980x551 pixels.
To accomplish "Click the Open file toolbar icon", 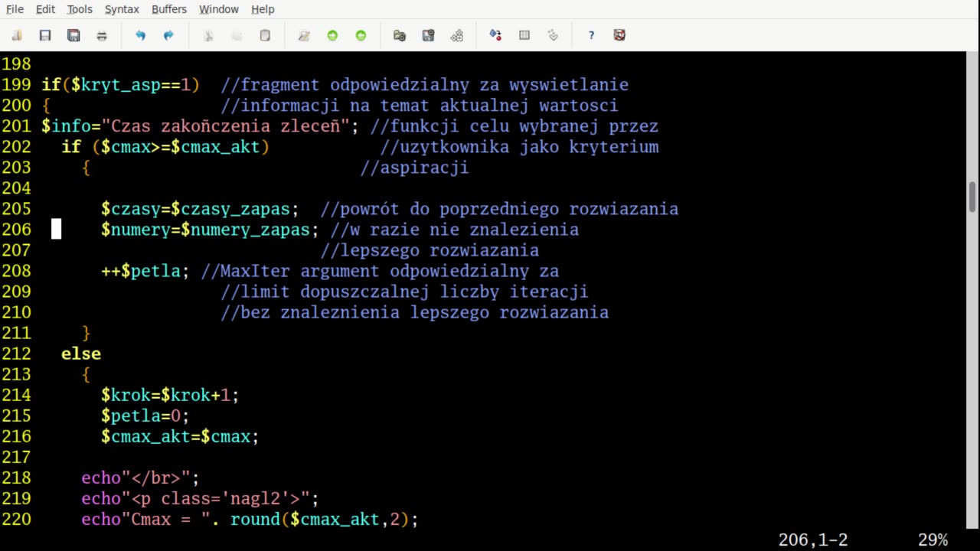I will click(17, 35).
